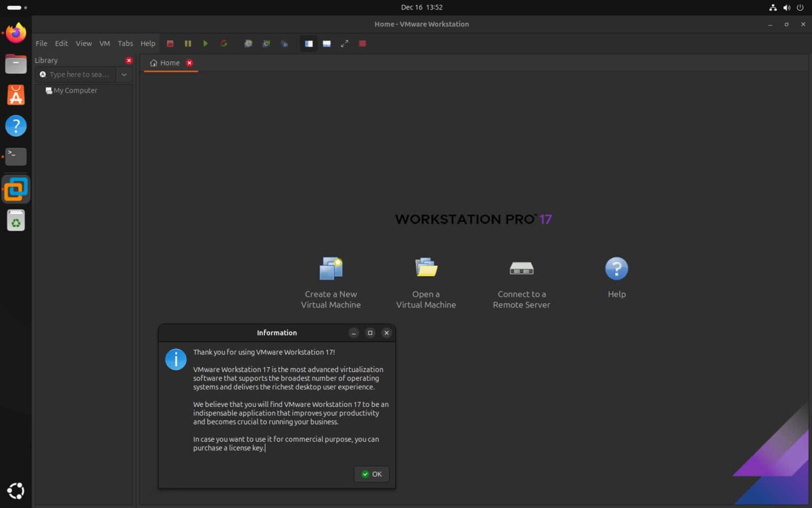Expand the search options dropdown in Library
Viewport: 812px width, 508px height.
pyautogui.click(x=124, y=75)
